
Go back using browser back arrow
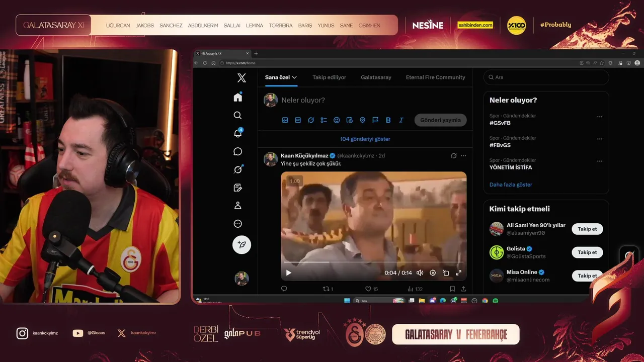[197, 63]
